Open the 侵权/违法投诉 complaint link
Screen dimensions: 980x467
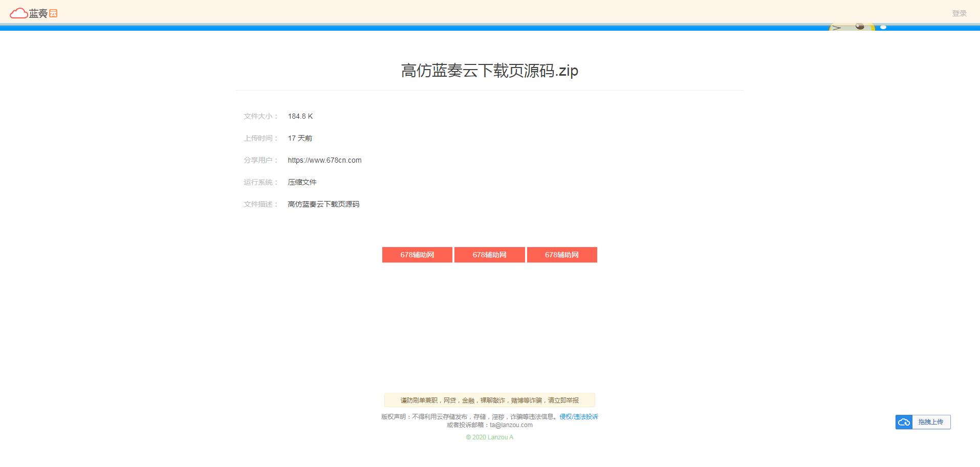579,416
